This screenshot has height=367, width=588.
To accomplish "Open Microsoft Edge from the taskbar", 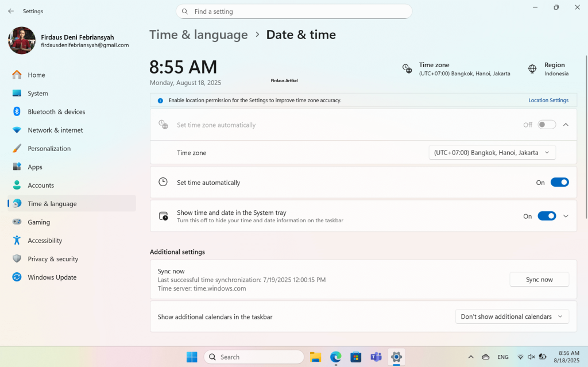I will pos(336,357).
